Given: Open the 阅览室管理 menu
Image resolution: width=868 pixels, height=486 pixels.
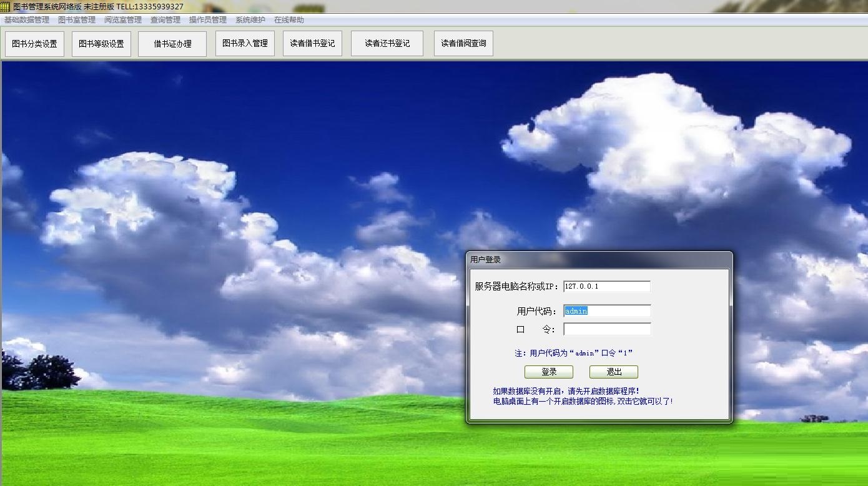Looking at the screenshot, I should coord(123,20).
